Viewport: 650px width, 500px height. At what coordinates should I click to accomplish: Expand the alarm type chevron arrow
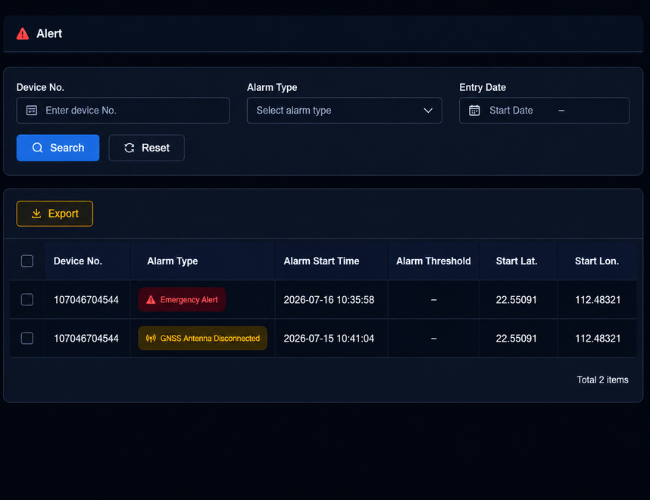[x=428, y=110]
